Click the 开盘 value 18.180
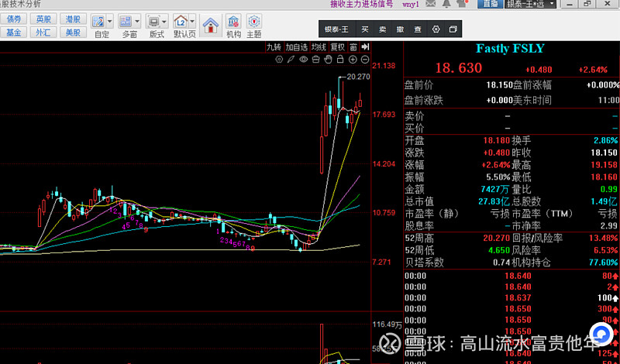Screen dimensions: 620x364 496,141
